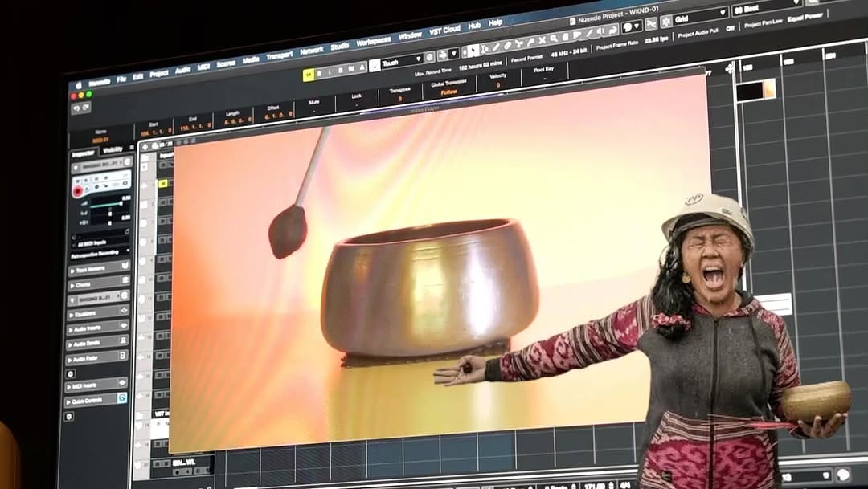Toggle the A automation state button
Viewport: 868px width, 489px height.
pos(362,67)
